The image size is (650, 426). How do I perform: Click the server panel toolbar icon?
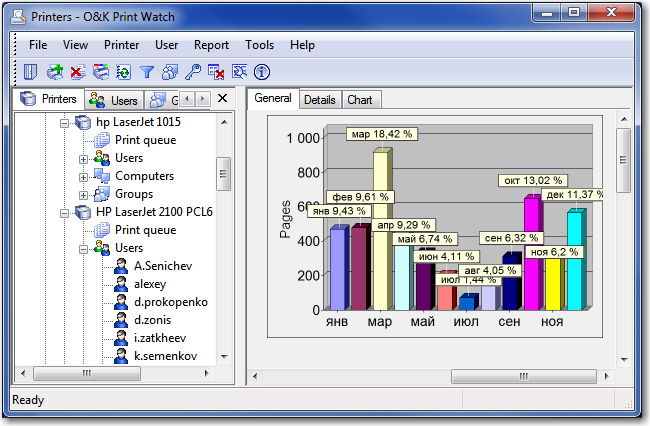click(x=30, y=72)
